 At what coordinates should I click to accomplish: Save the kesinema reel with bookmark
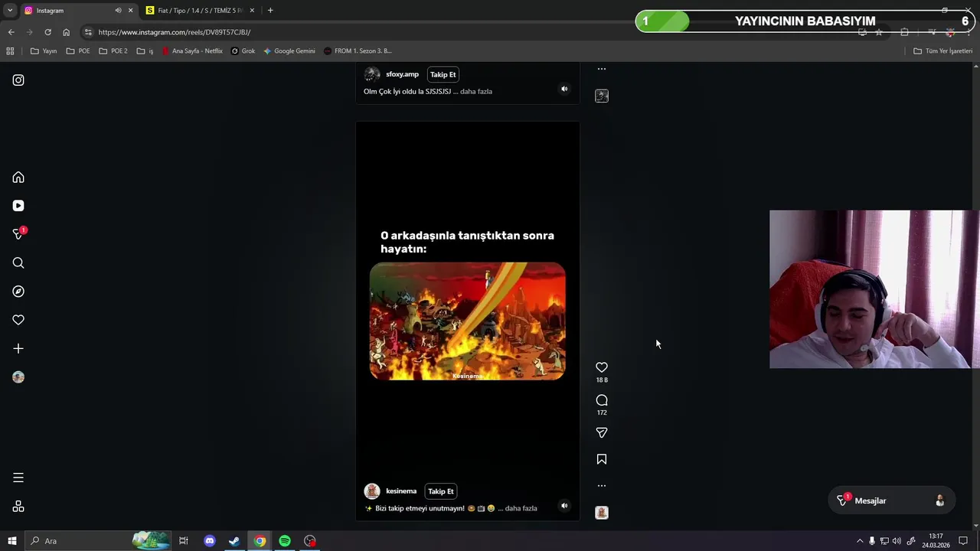click(602, 459)
